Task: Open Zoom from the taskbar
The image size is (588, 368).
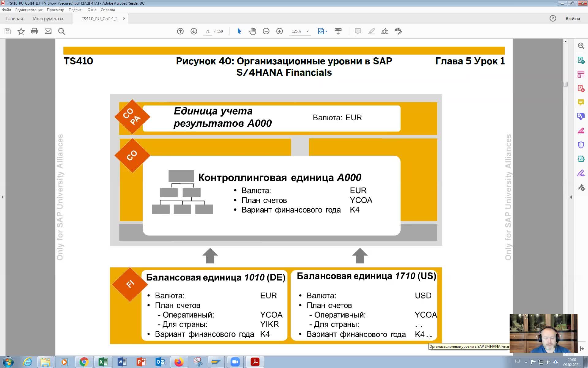Action: [x=235, y=362]
